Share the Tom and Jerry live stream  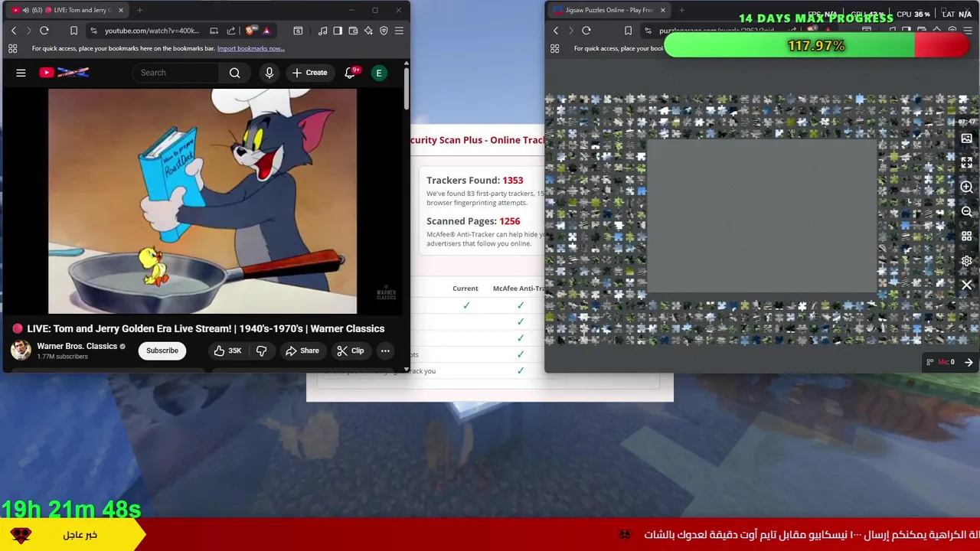click(302, 350)
